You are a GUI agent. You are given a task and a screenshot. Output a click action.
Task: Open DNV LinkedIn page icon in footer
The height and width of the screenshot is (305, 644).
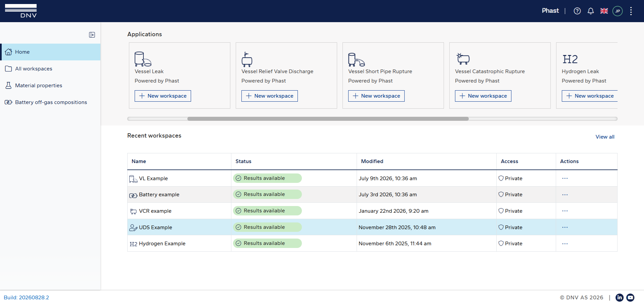[x=619, y=298]
